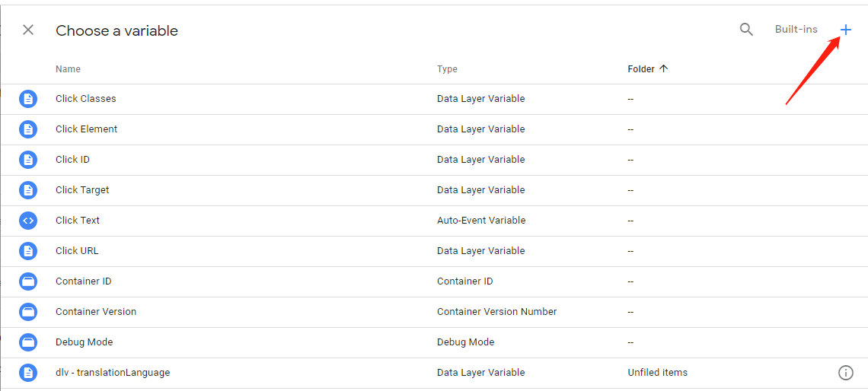The height and width of the screenshot is (391, 868).
Task: Click the Container Version variable icon
Action: pos(28,312)
